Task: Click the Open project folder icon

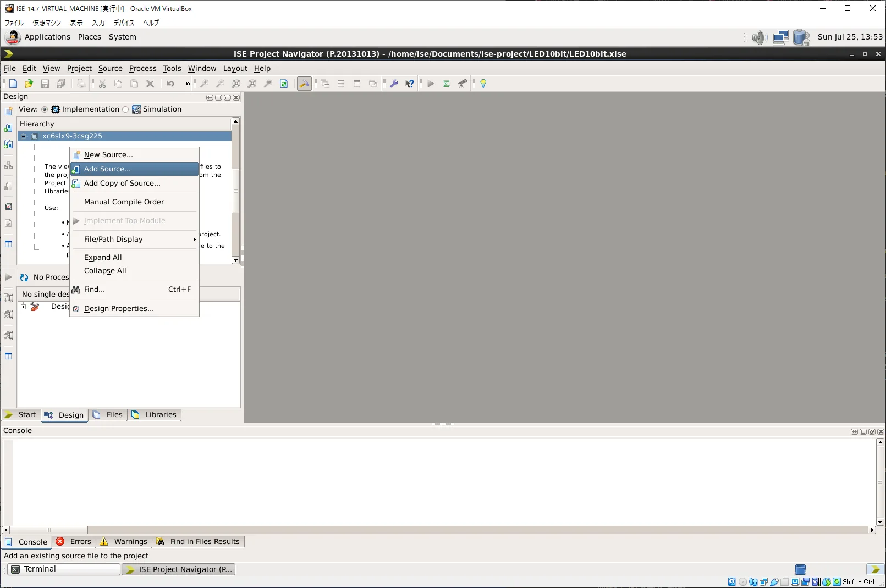Action: click(29, 84)
